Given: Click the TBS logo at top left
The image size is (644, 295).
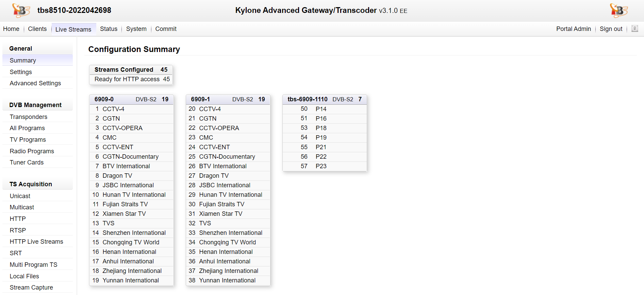Looking at the screenshot, I should point(21,11).
